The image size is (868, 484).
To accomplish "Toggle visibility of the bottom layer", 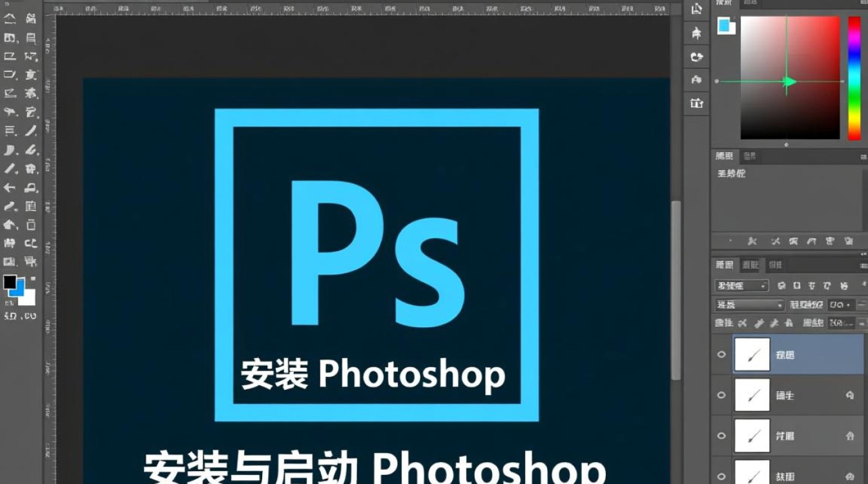I will [721, 476].
